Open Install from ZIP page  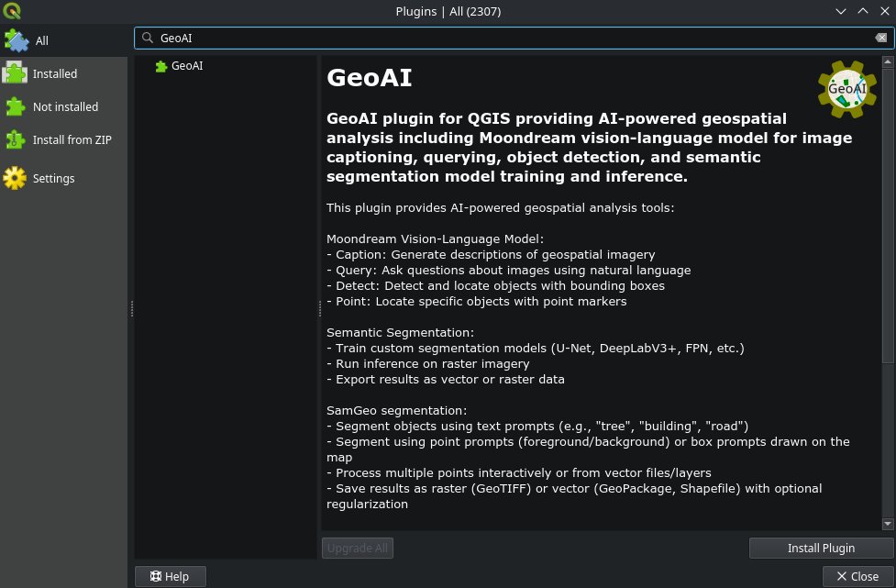[x=72, y=139]
